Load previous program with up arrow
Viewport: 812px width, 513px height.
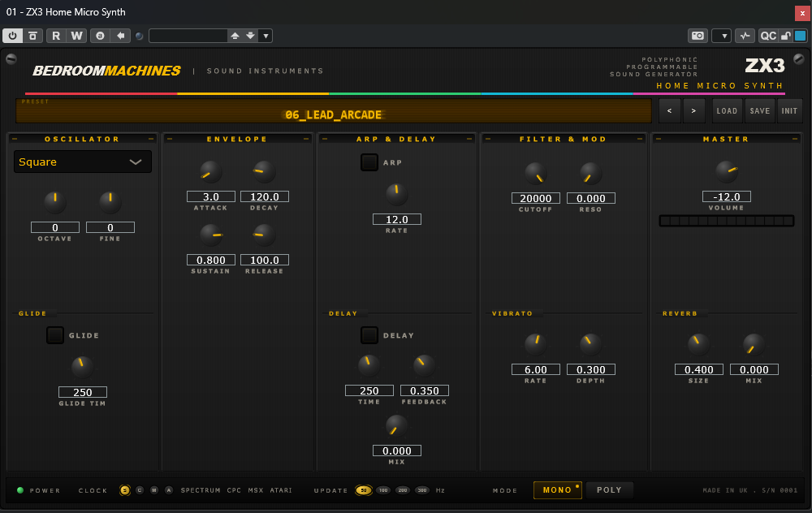[235, 36]
